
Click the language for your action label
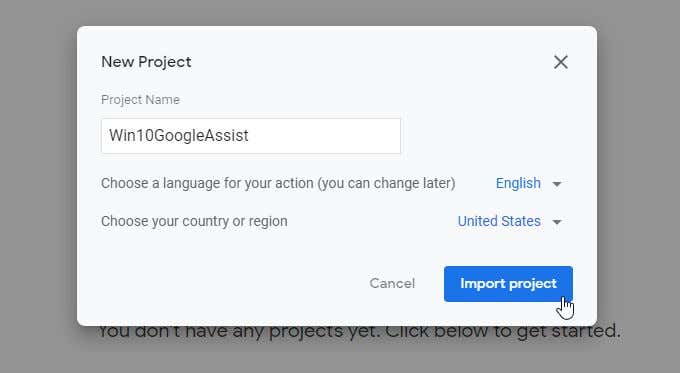pos(278,183)
